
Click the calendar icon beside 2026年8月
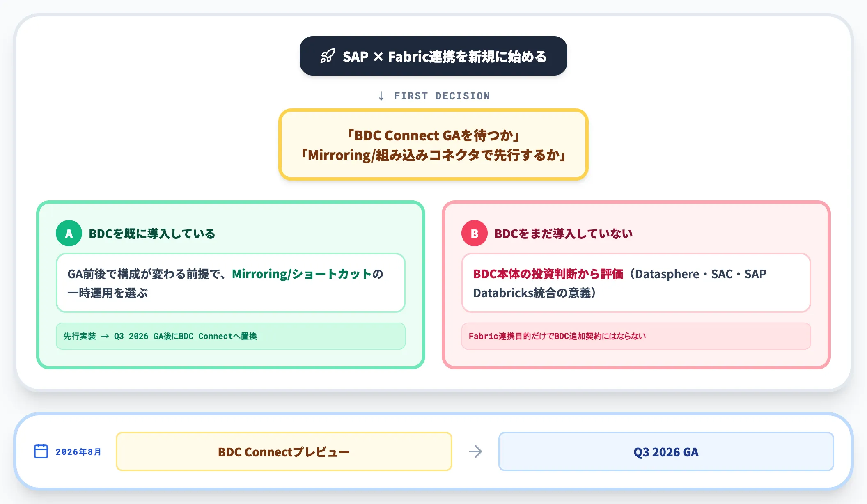click(x=41, y=451)
